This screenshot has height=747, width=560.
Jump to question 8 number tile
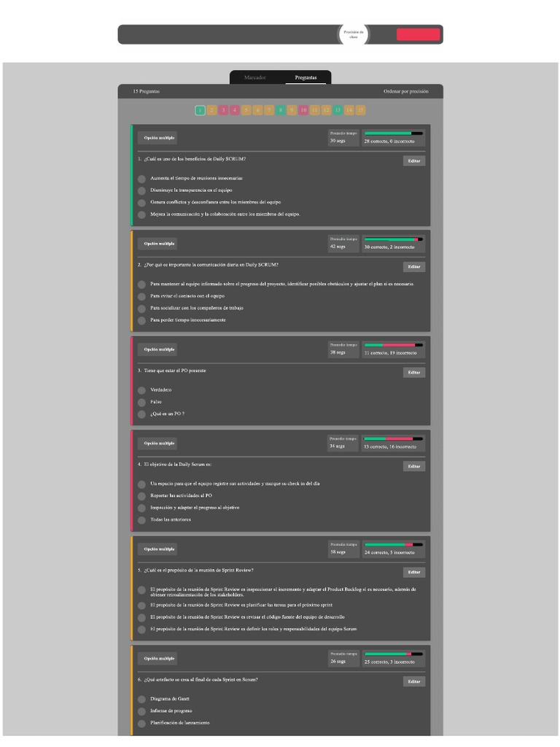(x=281, y=110)
